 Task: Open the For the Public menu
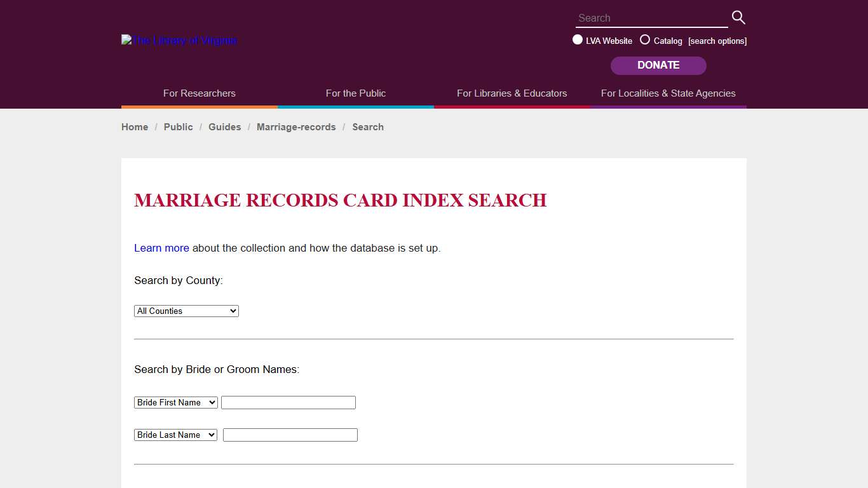point(355,93)
